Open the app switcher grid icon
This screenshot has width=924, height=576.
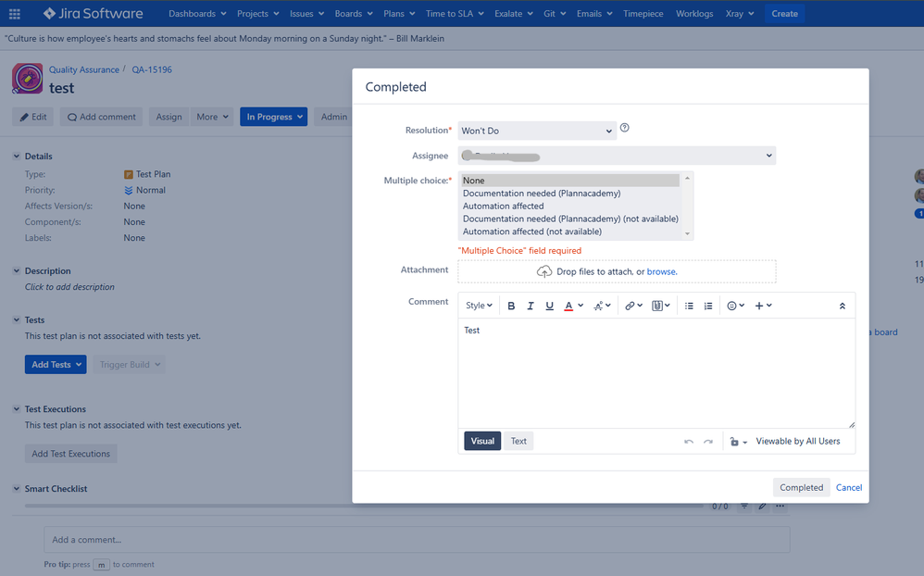tap(15, 14)
